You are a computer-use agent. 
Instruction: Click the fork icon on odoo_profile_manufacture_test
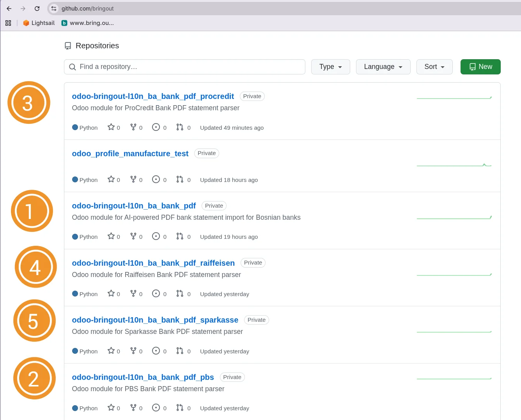tap(133, 179)
